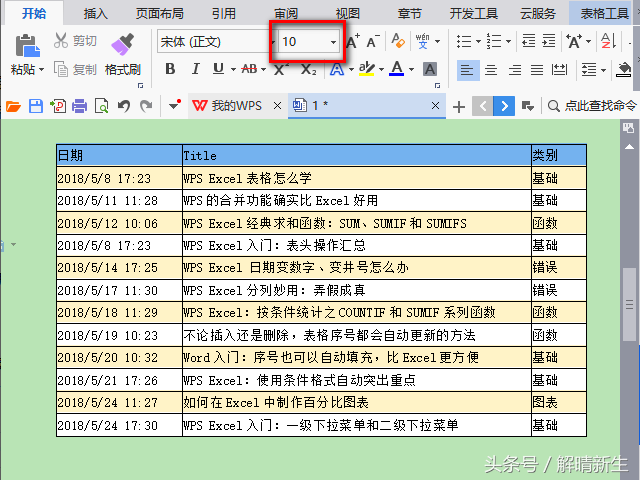
Task: Open the 开发工具 ribbon tab
Action: pyautogui.click(x=473, y=13)
